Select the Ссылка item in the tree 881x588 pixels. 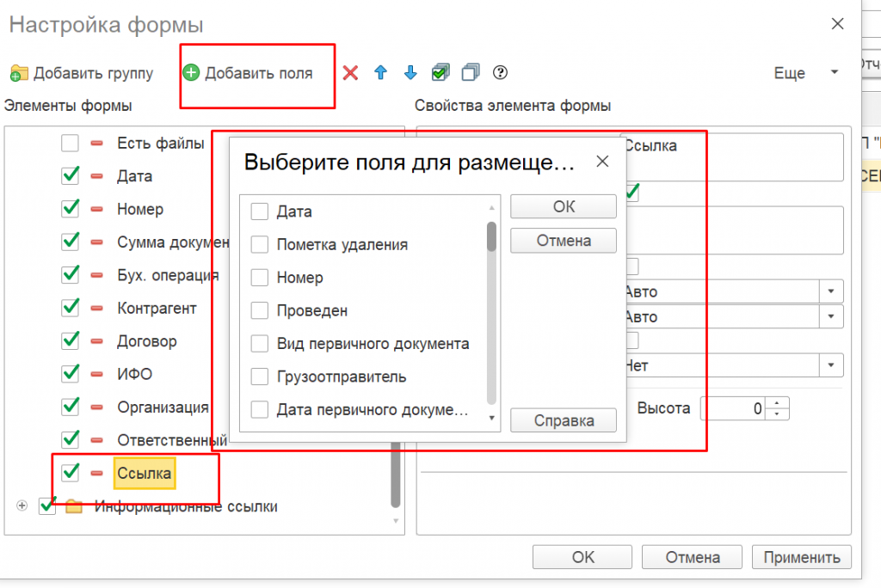pos(145,473)
